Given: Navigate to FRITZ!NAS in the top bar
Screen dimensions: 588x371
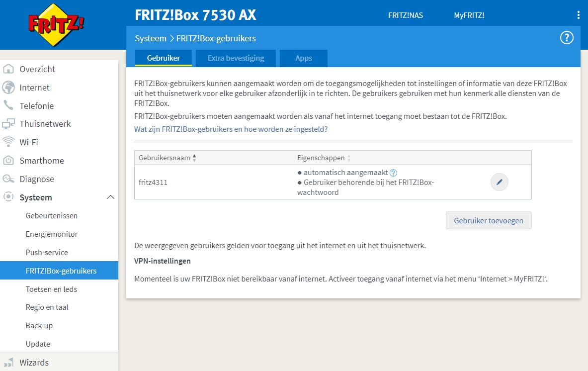Looking at the screenshot, I should click(406, 15).
